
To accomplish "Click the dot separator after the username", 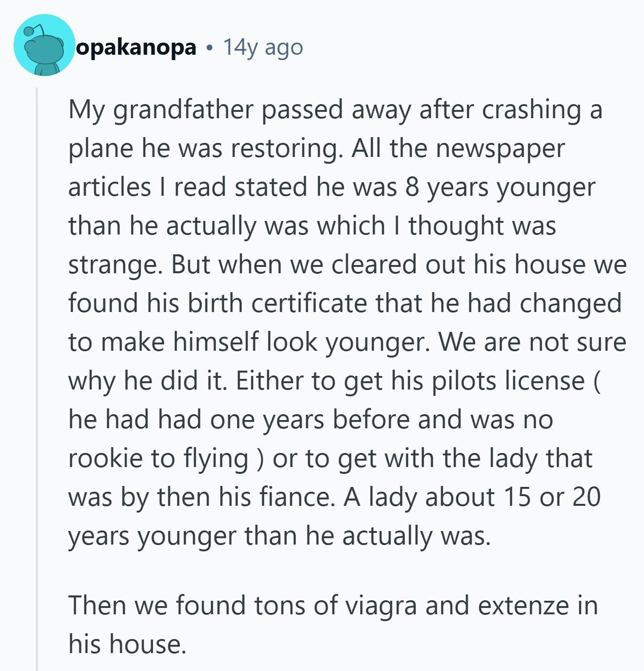I will coord(209,48).
